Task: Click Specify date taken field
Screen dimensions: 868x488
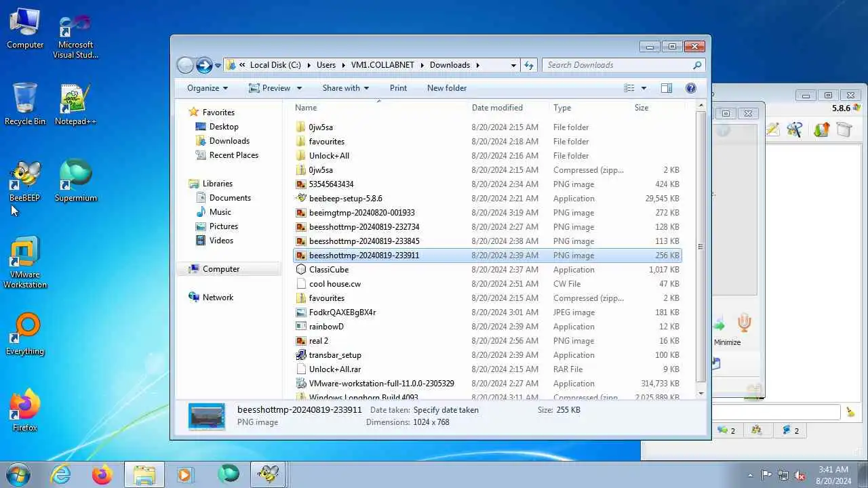Action: (x=446, y=410)
